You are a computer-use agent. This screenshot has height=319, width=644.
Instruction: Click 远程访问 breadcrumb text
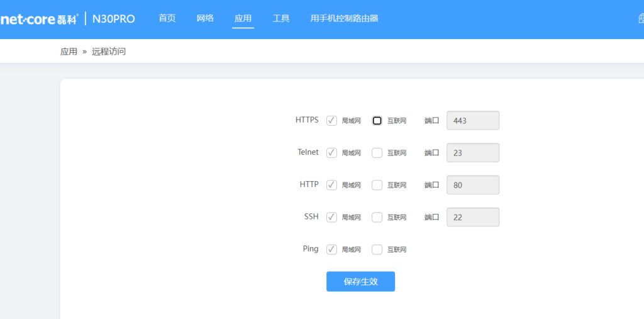(x=108, y=52)
